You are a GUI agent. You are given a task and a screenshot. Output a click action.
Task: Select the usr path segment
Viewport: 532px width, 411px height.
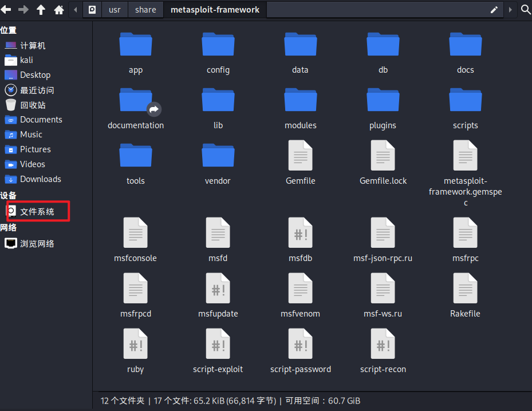tap(115, 10)
